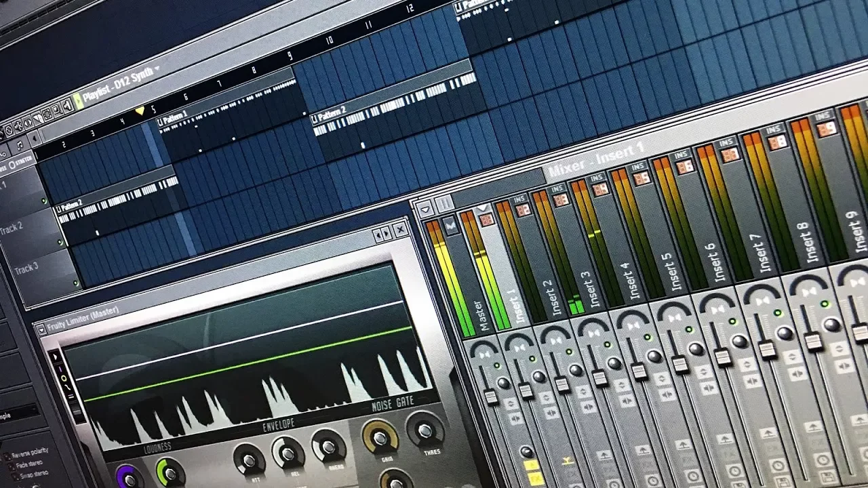This screenshot has width=868, height=488.
Task: Enable the Swap stereo checkbox
Action: click(x=16, y=476)
